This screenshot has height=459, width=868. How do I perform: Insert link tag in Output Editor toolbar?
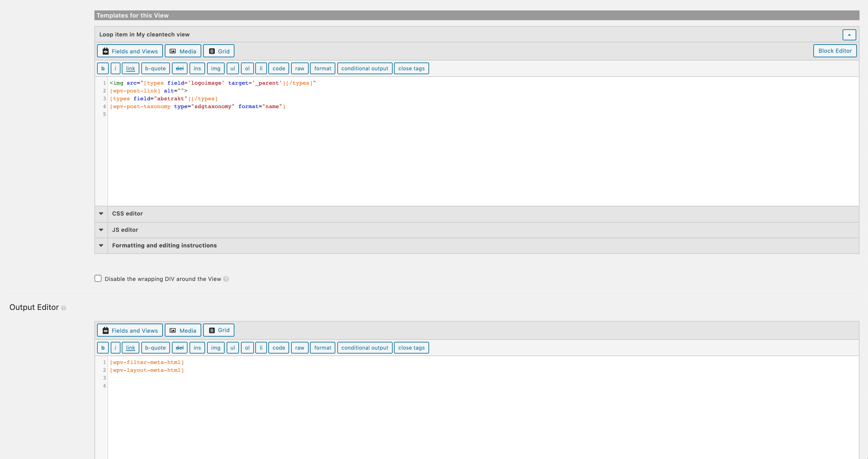point(131,348)
